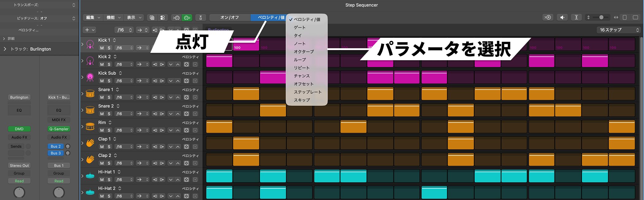The height and width of the screenshot is (200, 644).
Task: Expand the Snare 2 row disclosure arrow
Action: pyautogui.click(x=82, y=110)
